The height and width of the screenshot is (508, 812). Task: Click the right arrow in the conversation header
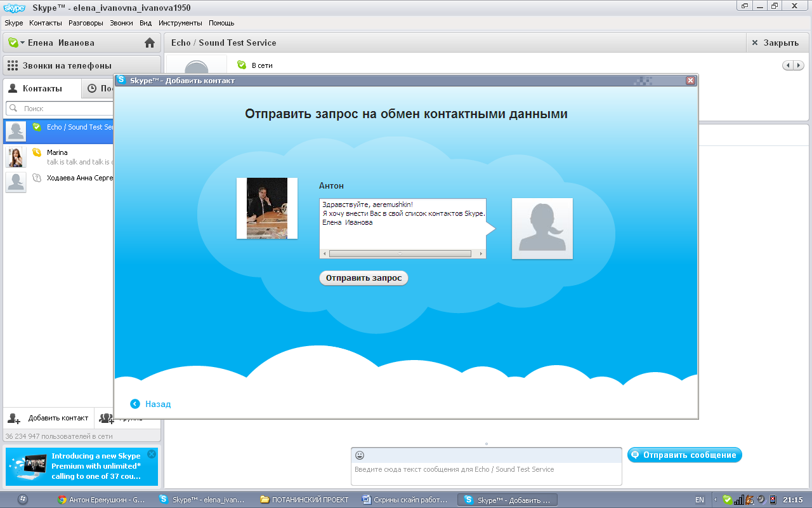[x=799, y=65]
